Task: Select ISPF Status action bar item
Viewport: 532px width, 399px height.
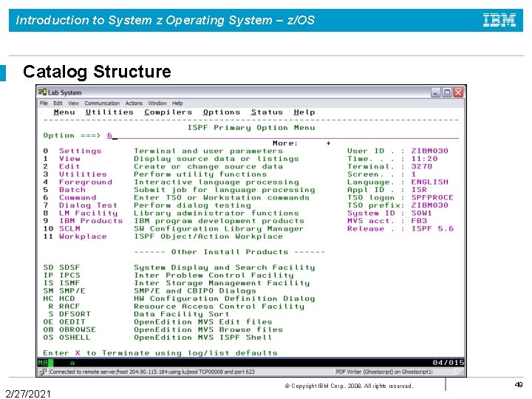Action: tap(267, 112)
